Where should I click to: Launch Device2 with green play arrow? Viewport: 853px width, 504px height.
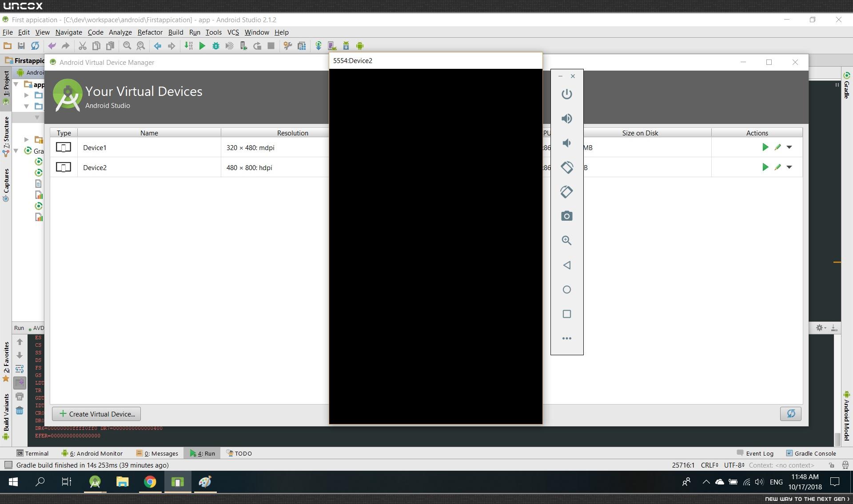765,167
